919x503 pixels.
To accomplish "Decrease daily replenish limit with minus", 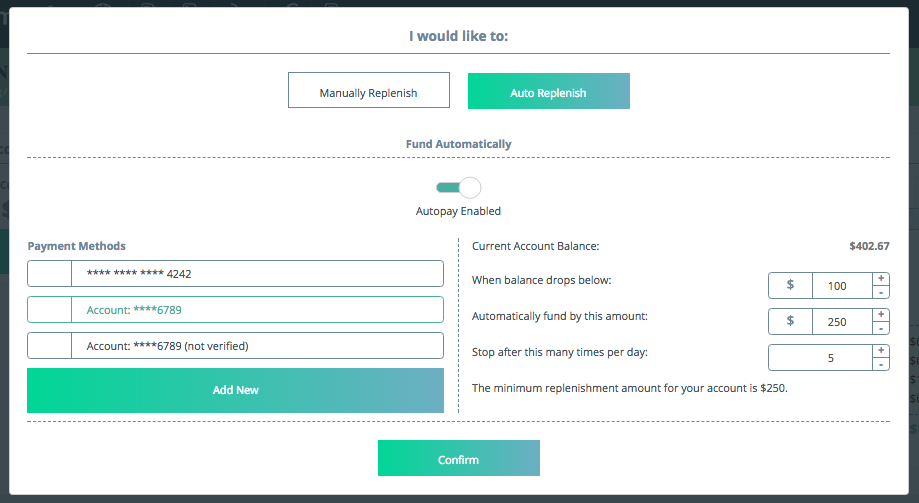I will click(x=881, y=364).
